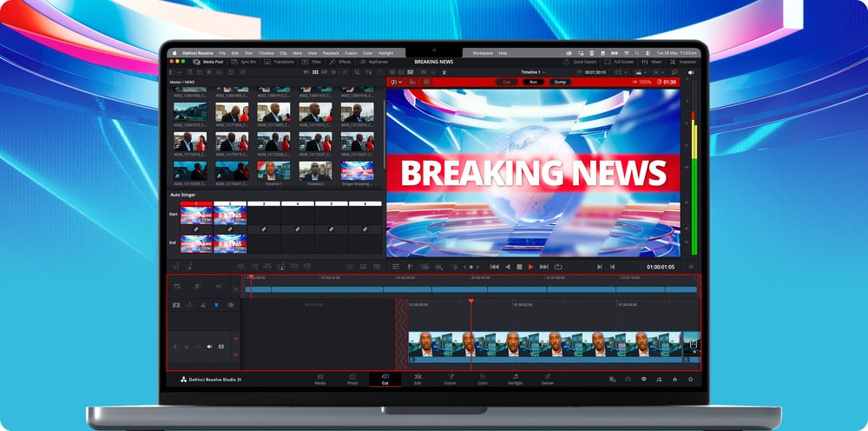Open the Keyframes panel

[x=373, y=62]
